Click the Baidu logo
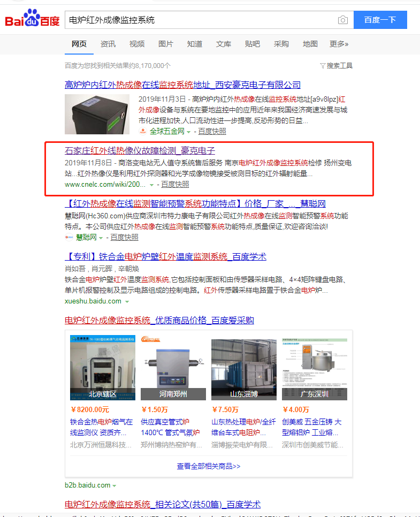 (32, 18)
